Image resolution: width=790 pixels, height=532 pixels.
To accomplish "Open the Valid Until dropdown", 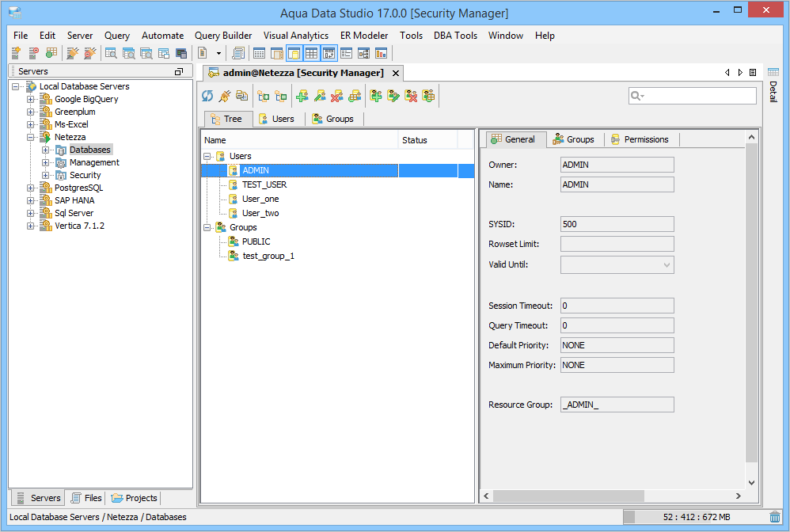I will pyautogui.click(x=667, y=265).
